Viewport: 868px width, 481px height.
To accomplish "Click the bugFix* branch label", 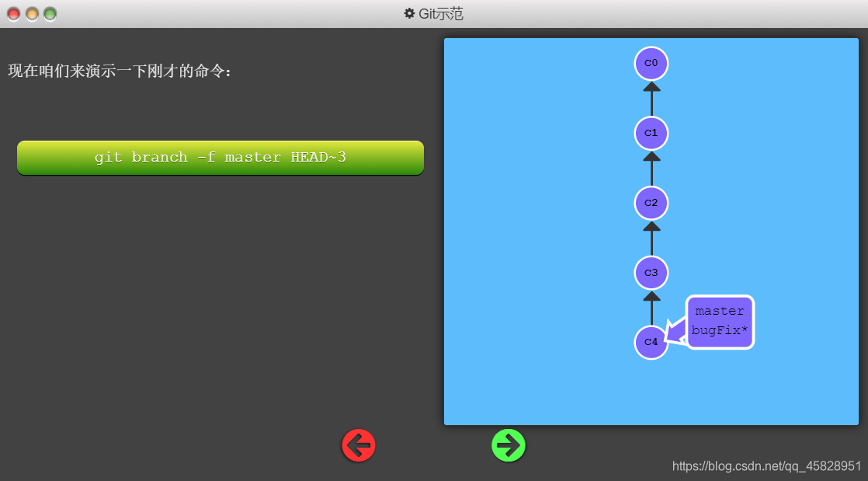I will [720, 331].
